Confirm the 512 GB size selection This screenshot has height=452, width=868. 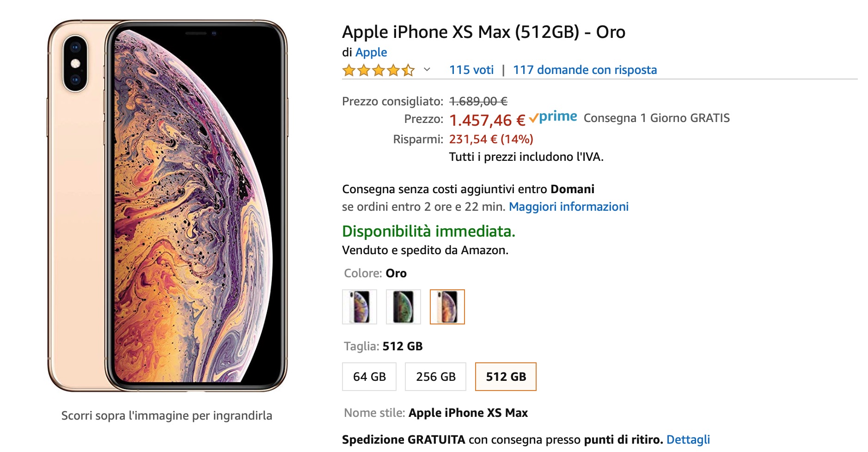[x=505, y=377]
